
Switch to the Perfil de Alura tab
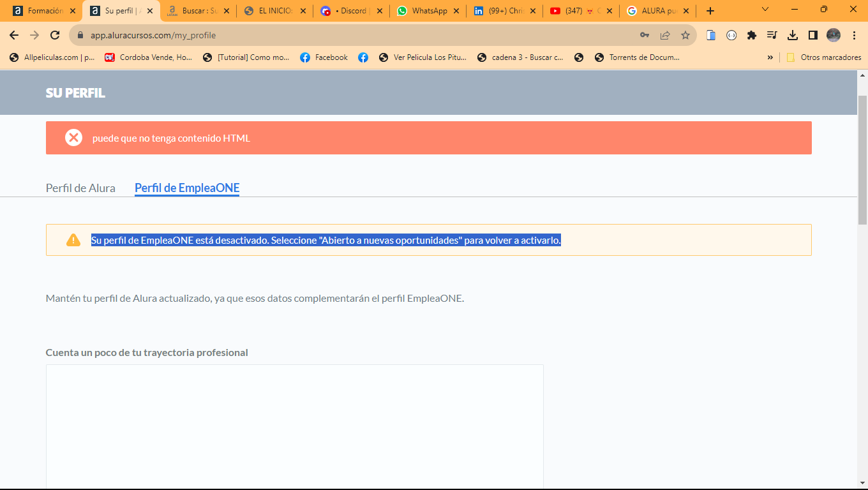coord(80,188)
